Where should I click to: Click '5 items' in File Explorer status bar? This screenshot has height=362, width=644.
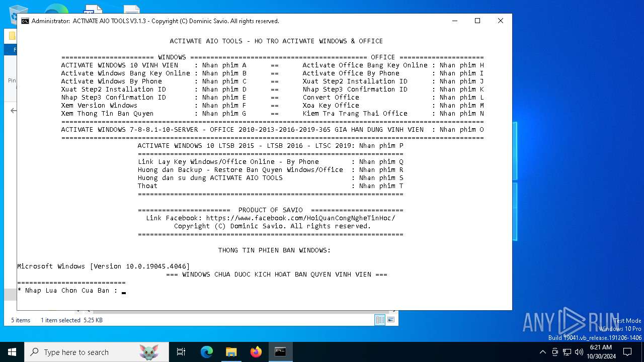21,320
